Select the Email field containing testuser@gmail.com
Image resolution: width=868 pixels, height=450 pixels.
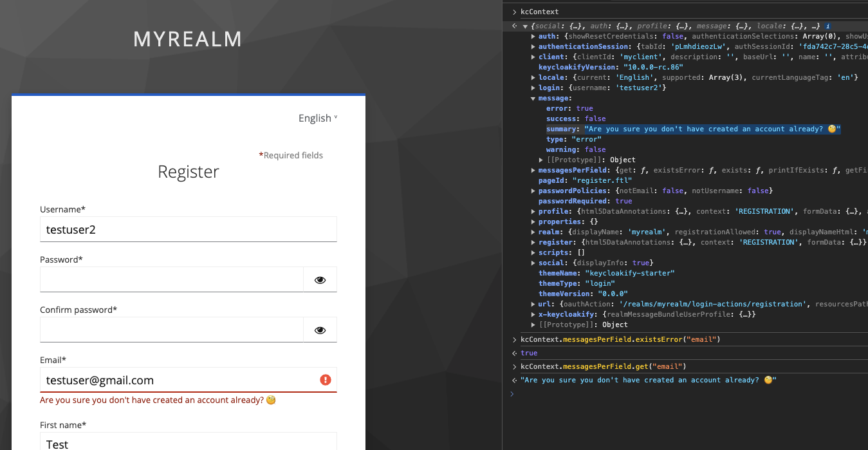pyautogui.click(x=189, y=380)
